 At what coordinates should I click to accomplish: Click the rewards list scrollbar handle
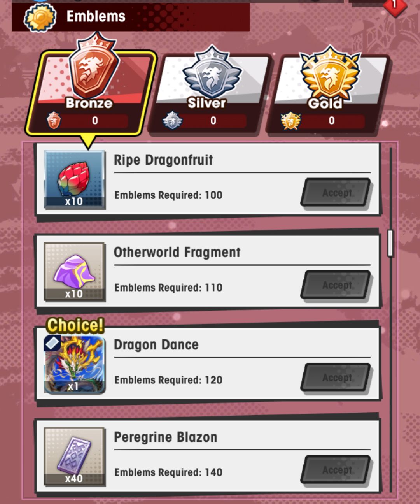pyautogui.click(x=390, y=243)
